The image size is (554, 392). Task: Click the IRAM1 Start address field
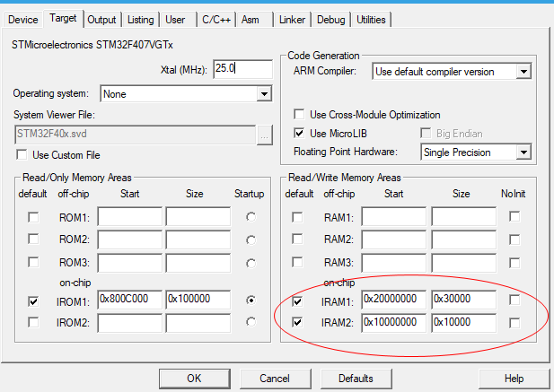393,300
